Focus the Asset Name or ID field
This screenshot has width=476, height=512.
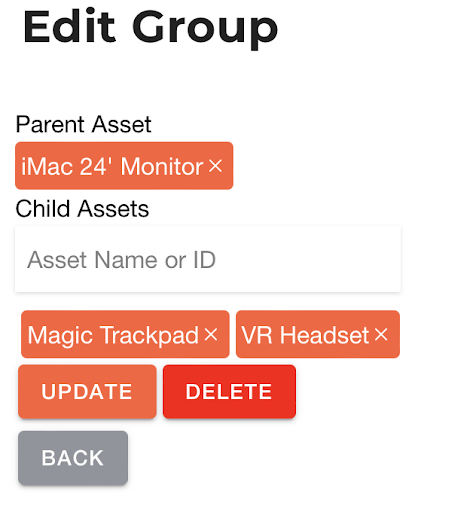(x=208, y=259)
